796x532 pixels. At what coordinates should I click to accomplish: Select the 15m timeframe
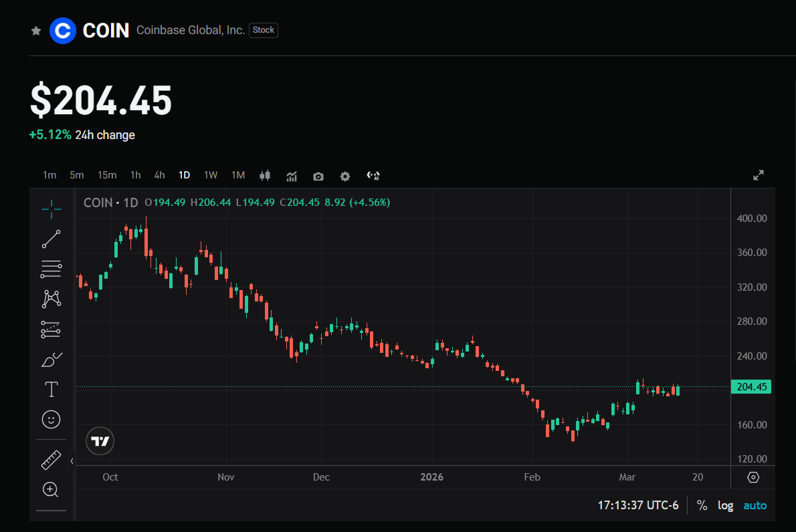point(107,175)
